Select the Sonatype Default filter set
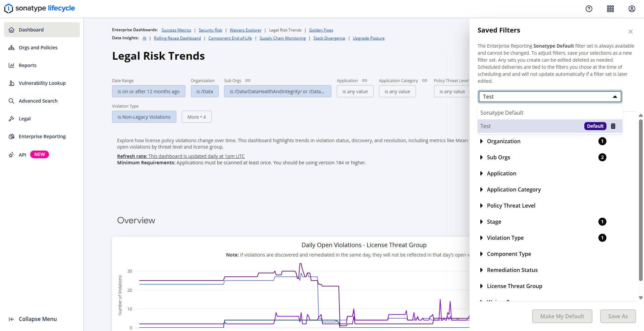 click(550, 113)
